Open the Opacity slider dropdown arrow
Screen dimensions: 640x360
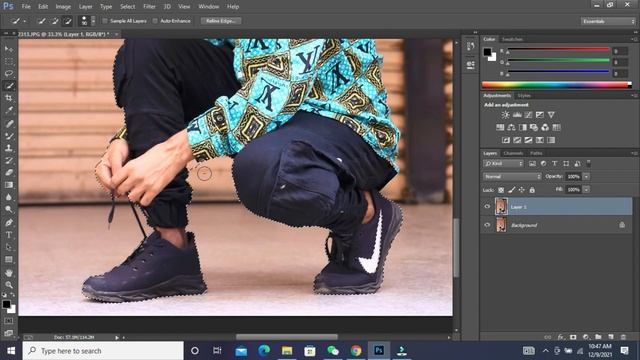[x=586, y=176]
